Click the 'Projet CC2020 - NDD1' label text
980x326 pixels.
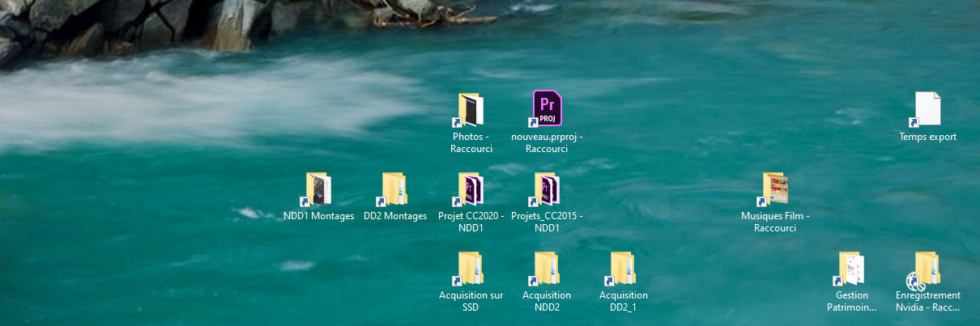coord(471,222)
